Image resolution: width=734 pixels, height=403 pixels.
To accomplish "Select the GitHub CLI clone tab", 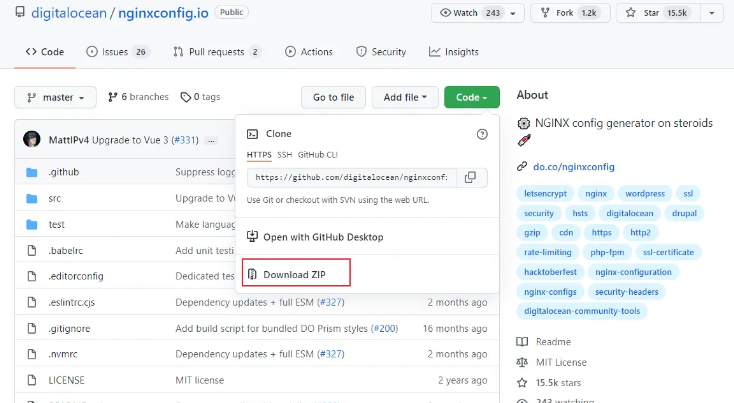I will tap(317, 155).
